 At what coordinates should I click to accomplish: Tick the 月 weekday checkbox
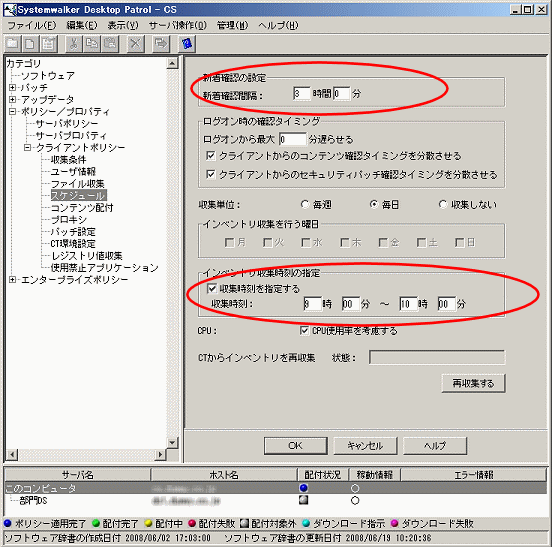point(229,243)
